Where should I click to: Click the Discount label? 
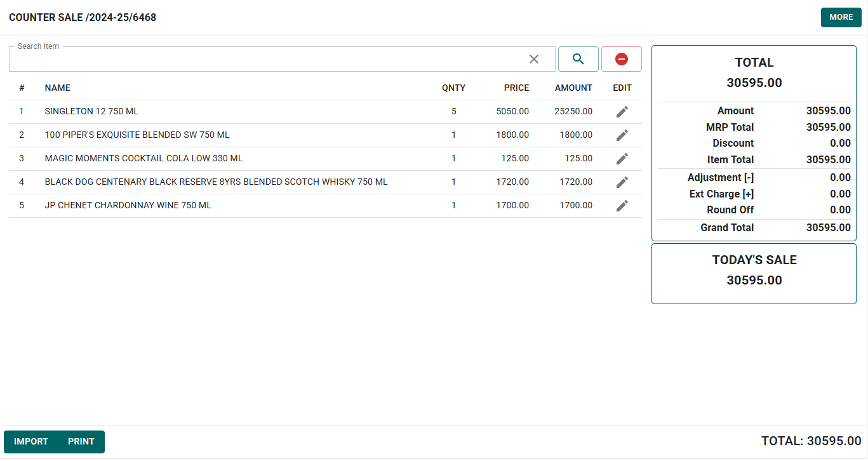(733, 143)
